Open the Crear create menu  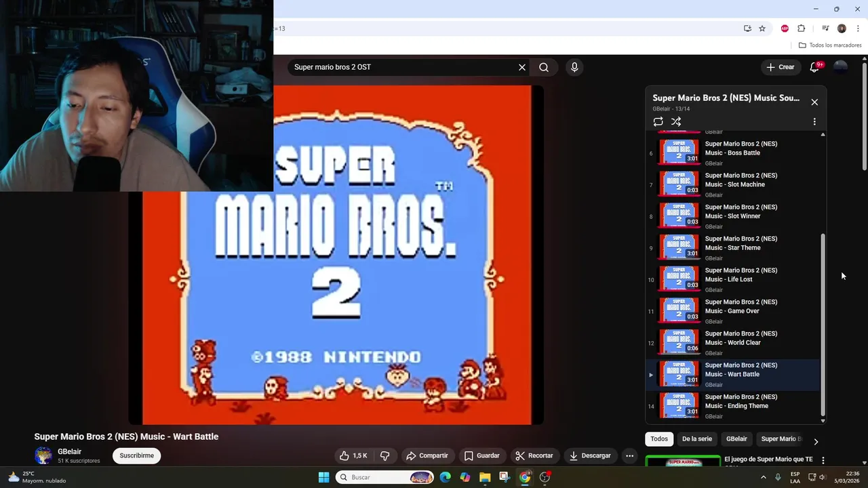(780, 67)
